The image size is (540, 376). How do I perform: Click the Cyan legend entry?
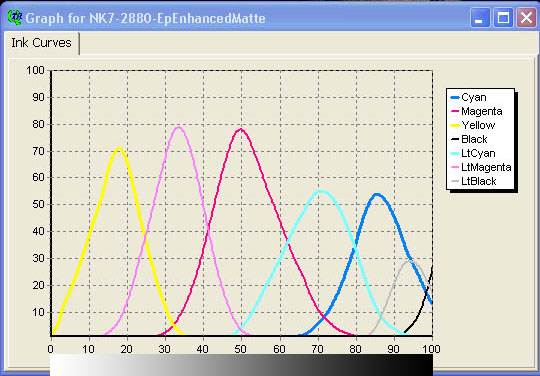coord(468,97)
